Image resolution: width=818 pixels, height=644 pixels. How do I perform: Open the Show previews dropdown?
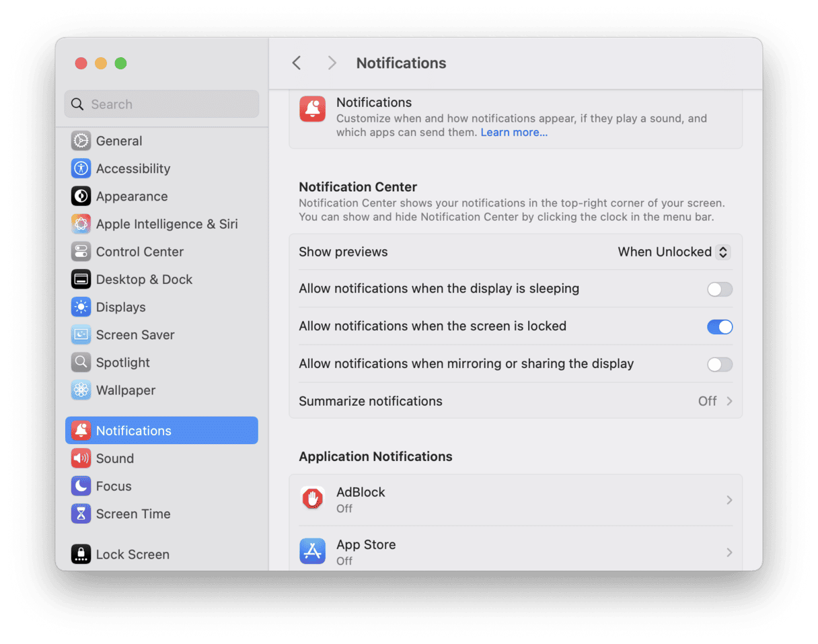pyautogui.click(x=673, y=252)
